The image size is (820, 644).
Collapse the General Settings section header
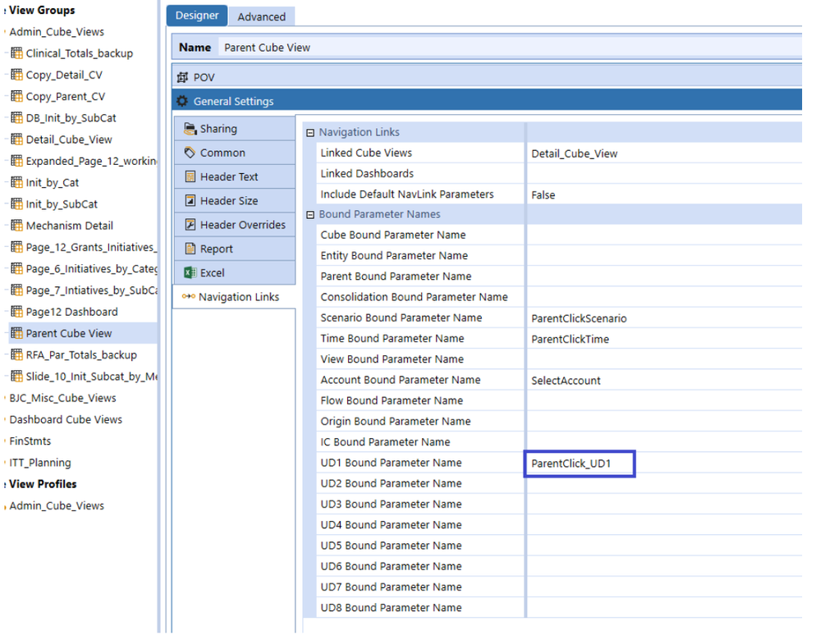point(487,100)
